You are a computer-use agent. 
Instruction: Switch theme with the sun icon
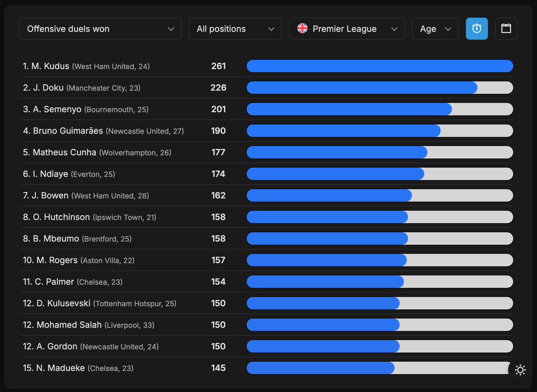coord(520,370)
